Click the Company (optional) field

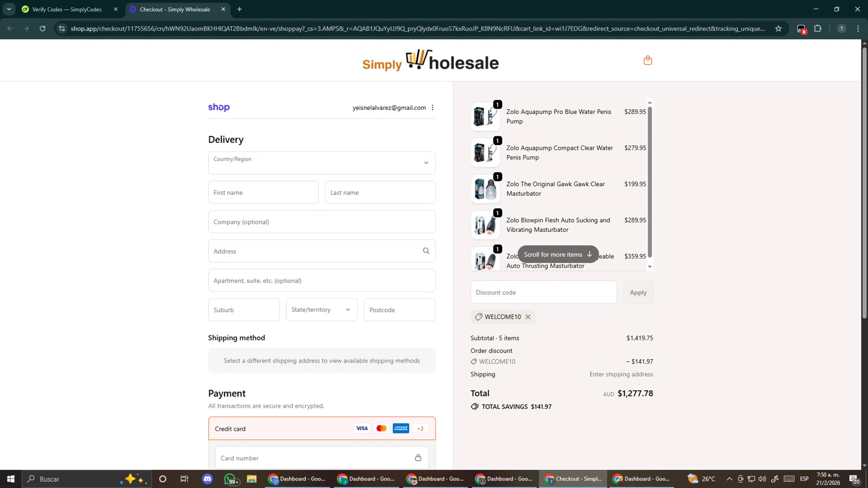click(x=322, y=222)
